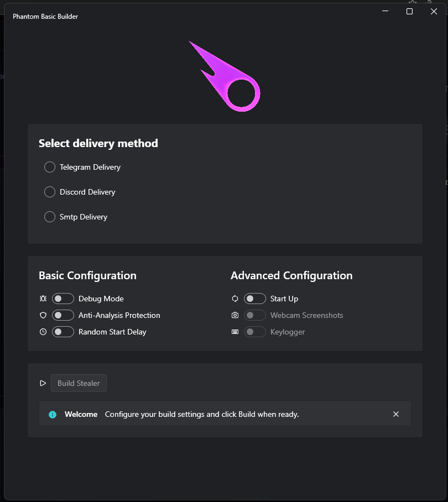The image size is (448, 502).
Task: Turn on the Random Start Delay switch
Action: point(63,332)
